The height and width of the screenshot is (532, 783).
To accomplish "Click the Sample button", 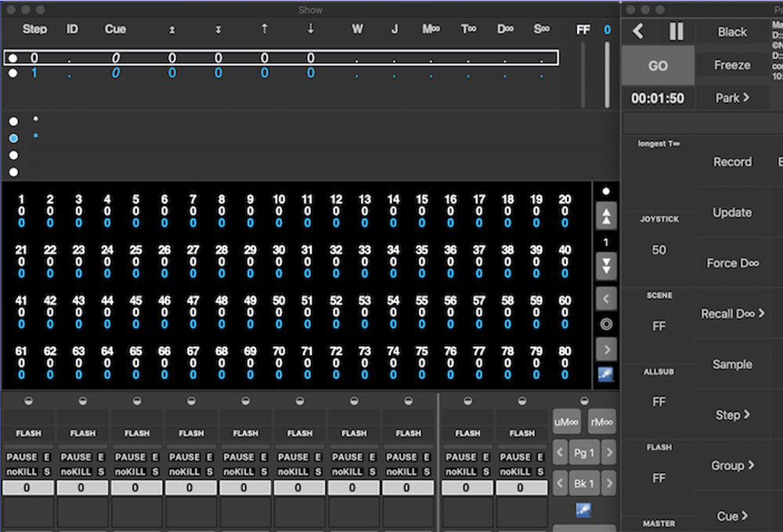I will pyautogui.click(x=732, y=365).
